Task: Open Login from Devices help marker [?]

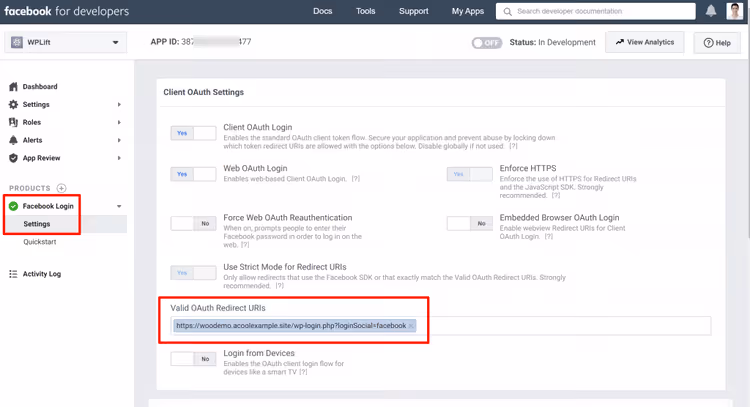Action: coord(303,372)
